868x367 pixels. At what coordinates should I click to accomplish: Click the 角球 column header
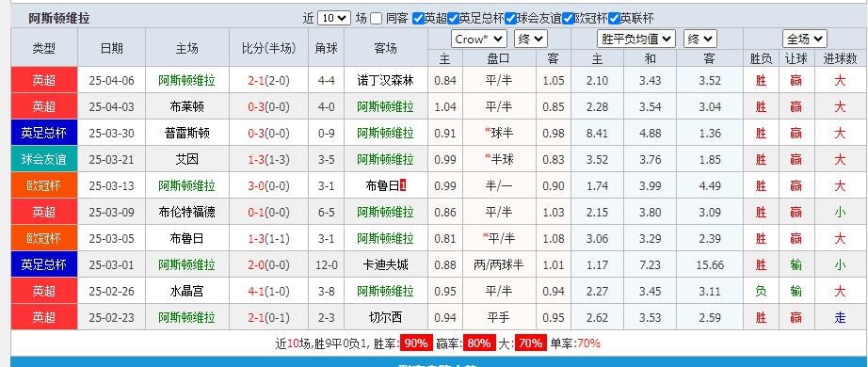pos(326,48)
